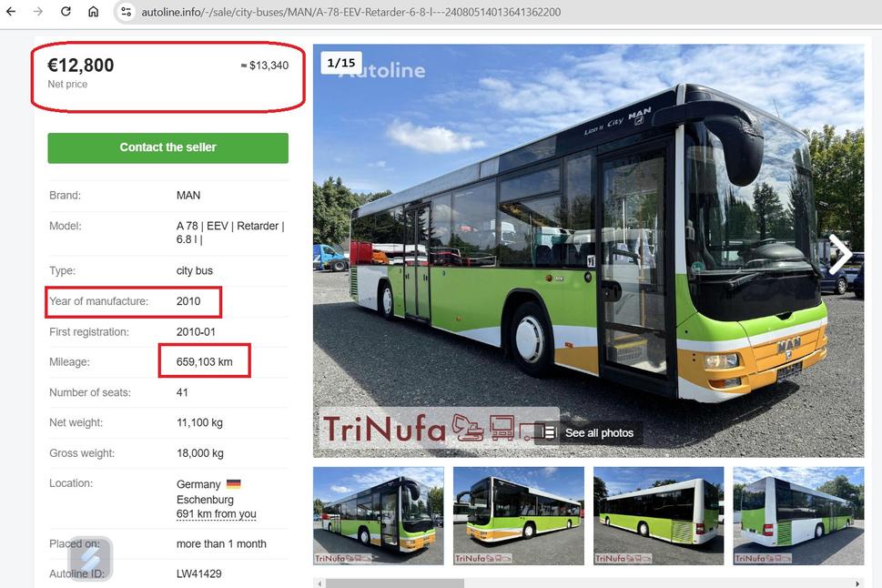Image resolution: width=882 pixels, height=588 pixels.
Task: Select the second thumbnail showing the front-left view
Action: 519,515
